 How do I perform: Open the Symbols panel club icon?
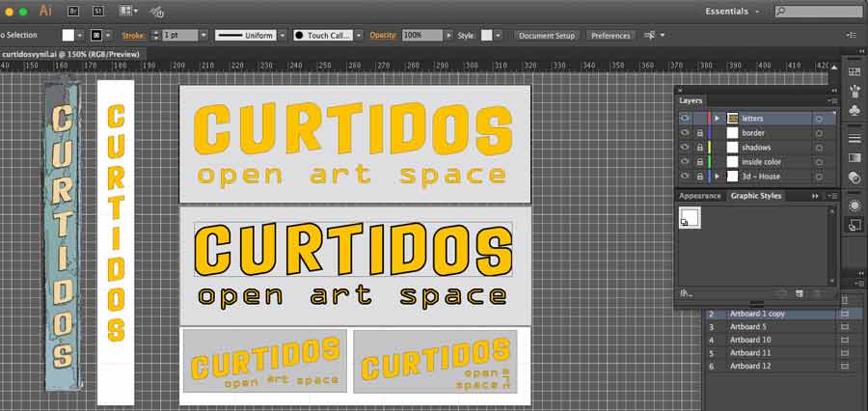click(854, 112)
